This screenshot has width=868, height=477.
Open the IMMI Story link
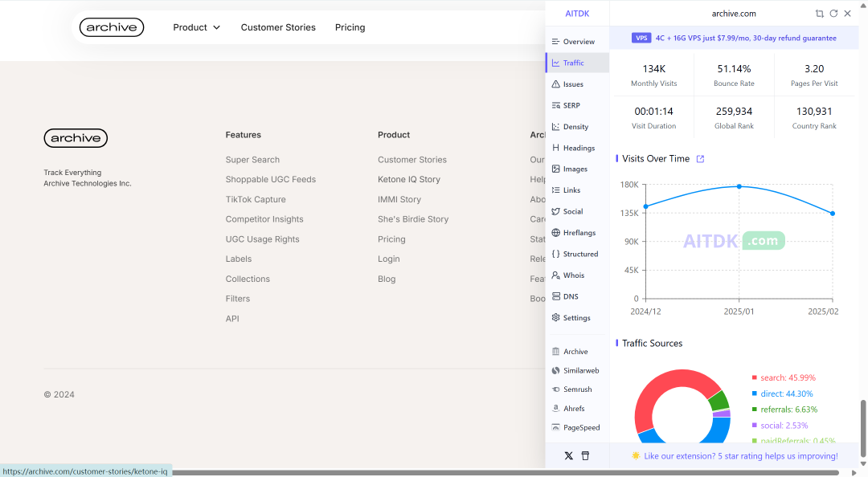[x=399, y=199]
